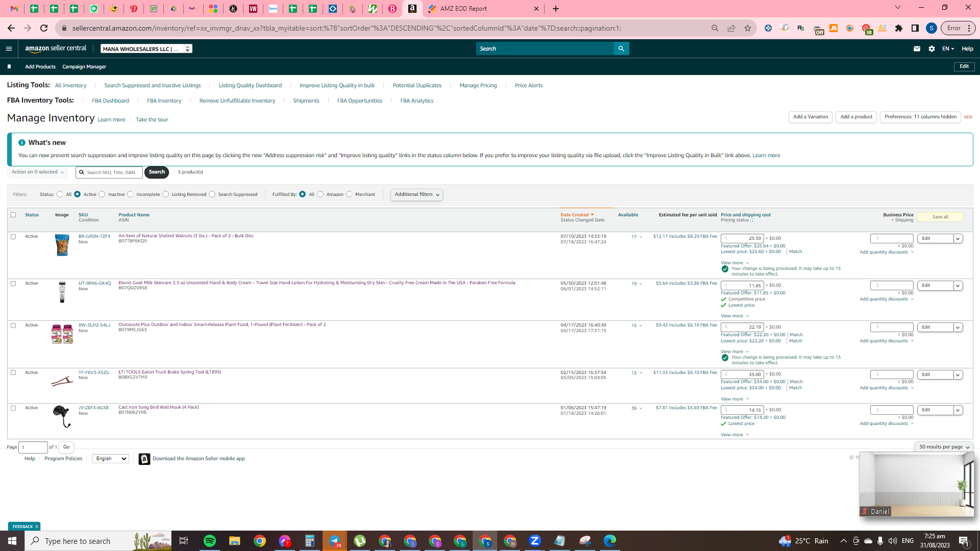Open Spotify from the taskbar
980x551 pixels.
[210, 541]
